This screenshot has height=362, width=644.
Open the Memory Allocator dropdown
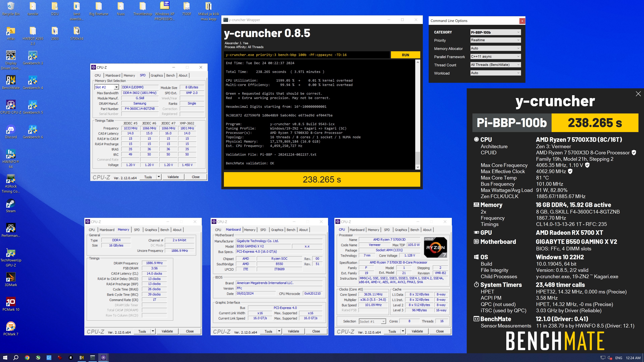[495, 48]
